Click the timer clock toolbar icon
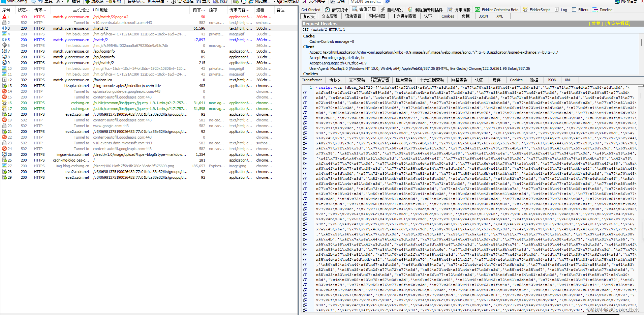 tap(244, 2)
